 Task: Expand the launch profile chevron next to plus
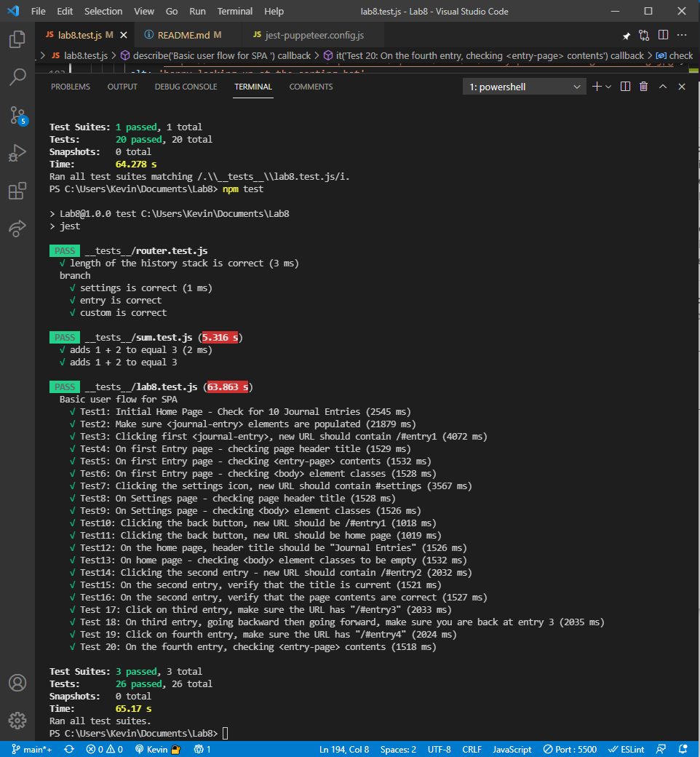[x=608, y=87]
